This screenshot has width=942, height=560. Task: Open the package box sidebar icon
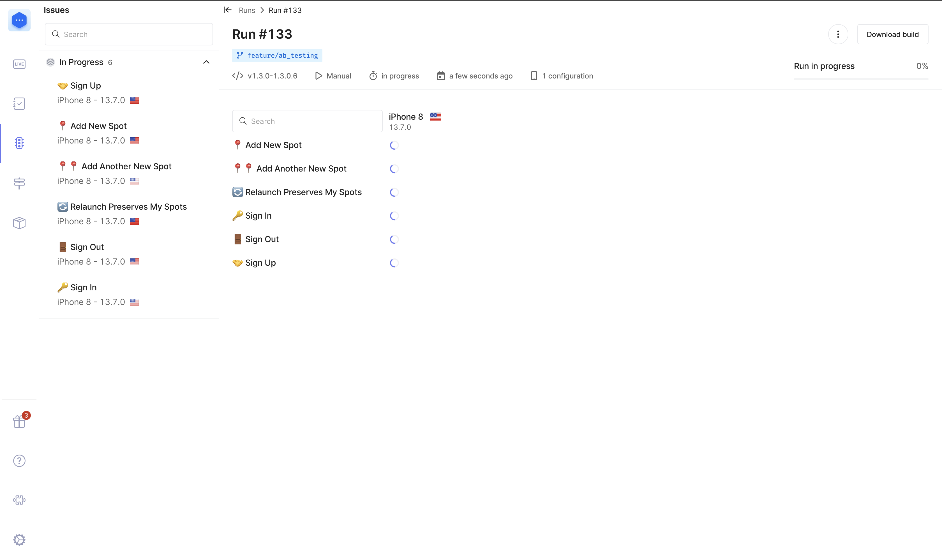pyautogui.click(x=19, y=223)
